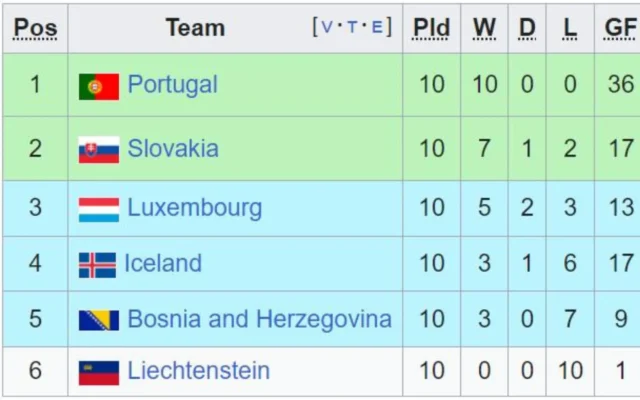Screen dimensions: 640x400
Task: Open the Bosnia and Herzegovina link
Action: click(x=259, y=320)
